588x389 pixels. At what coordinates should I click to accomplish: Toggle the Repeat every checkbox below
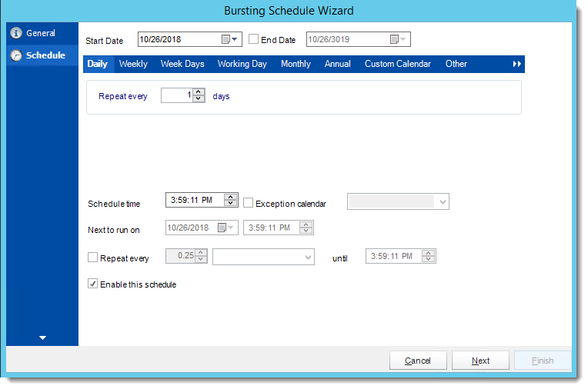92,258
